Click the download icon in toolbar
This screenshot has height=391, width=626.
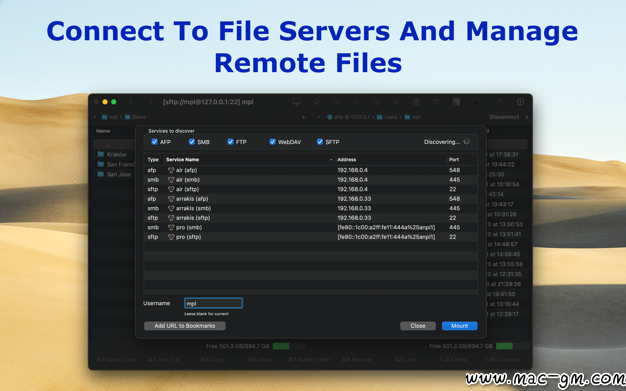(520, 102)
